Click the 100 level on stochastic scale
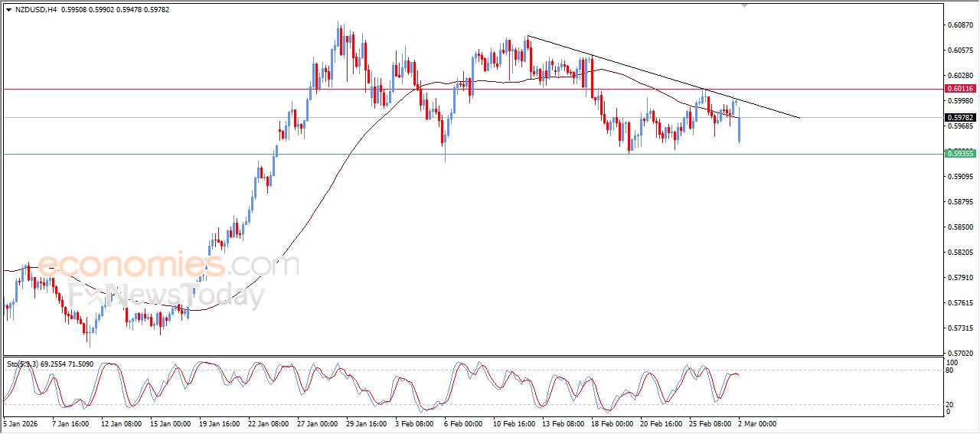Screen dimensions: 980x434 (952, 362)
